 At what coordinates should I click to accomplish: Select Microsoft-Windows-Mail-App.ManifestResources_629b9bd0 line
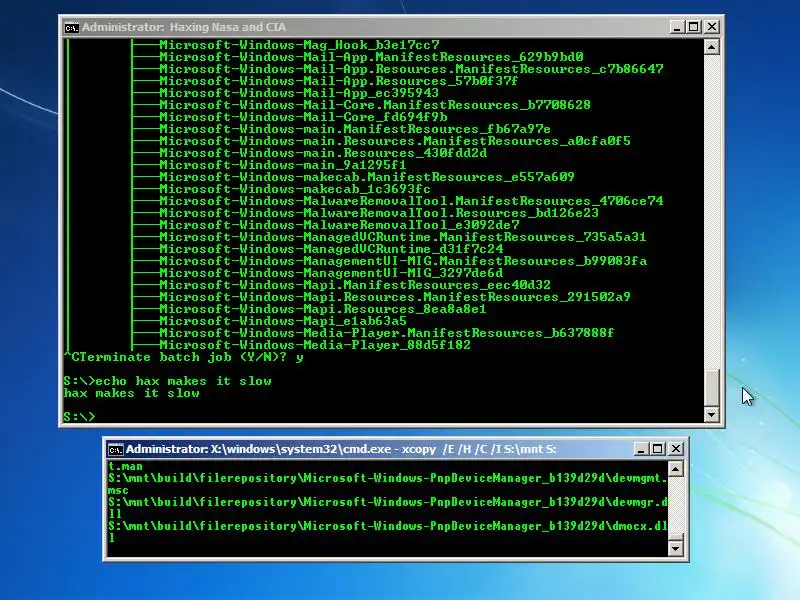pos(371,57)
